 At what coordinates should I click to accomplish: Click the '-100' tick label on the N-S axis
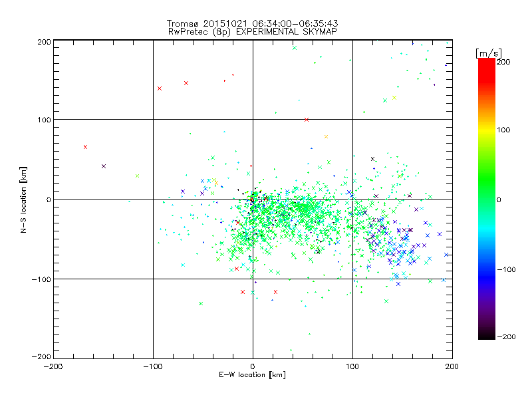[x=41, y=279]
